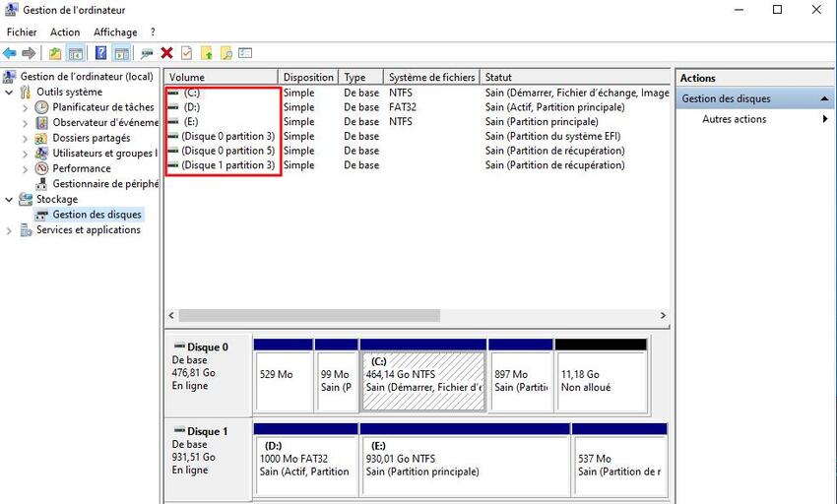Screen dimensions: 837x504
Task: Click the volume list scroll right arrow
Action: [663, 316]
